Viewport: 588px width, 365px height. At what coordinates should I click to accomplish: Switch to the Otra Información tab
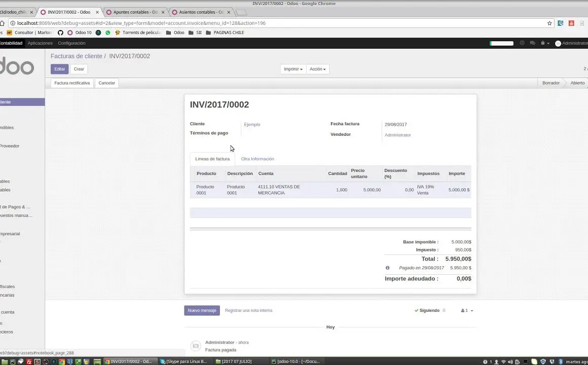258,159
